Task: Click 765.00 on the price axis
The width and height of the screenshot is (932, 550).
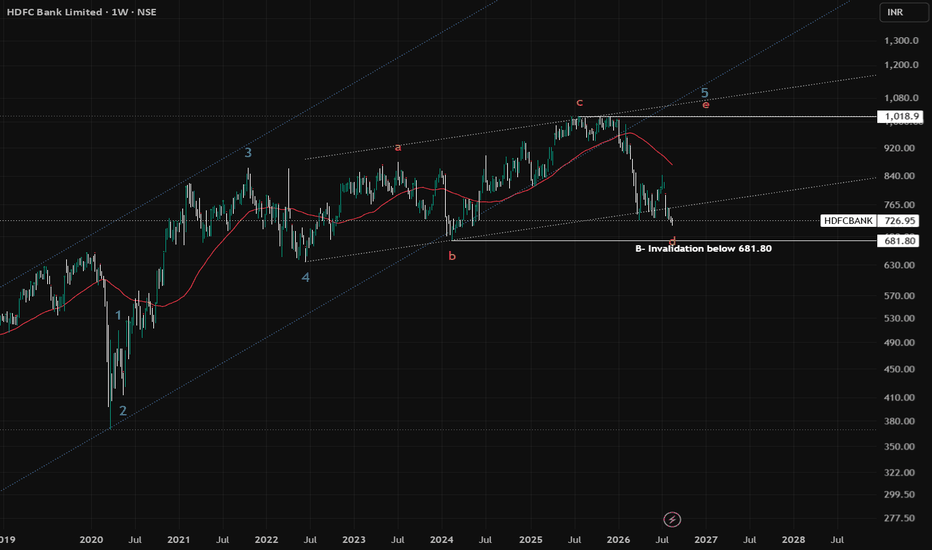Action: (899, 205)
